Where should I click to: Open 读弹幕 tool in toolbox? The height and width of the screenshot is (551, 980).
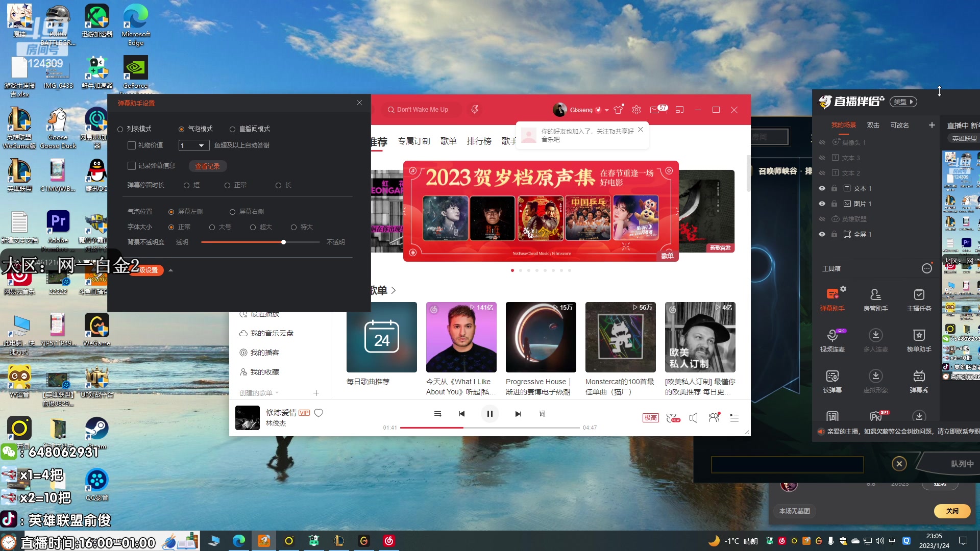point(832,381)
